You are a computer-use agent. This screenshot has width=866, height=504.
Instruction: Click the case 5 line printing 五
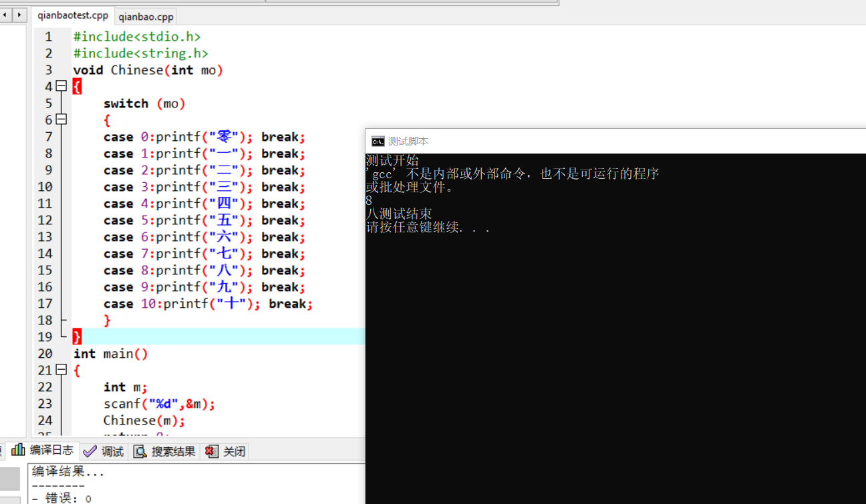[x=204, y=220]
